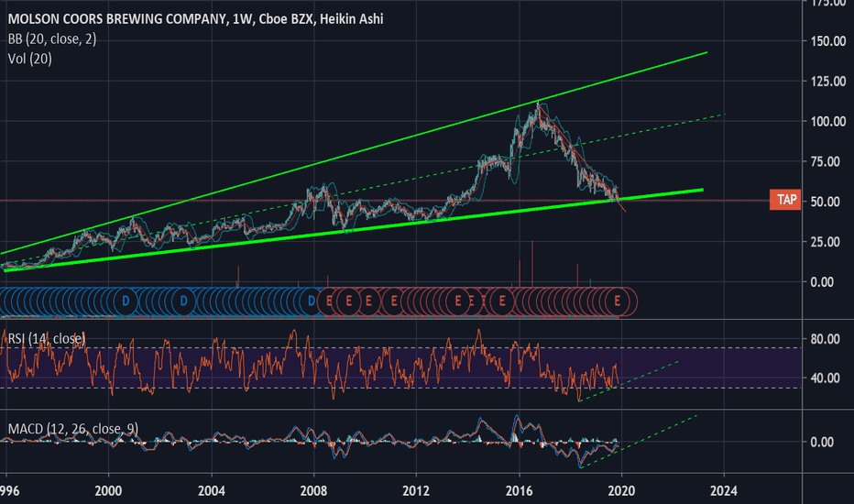The image size is (854, 504).
Task: Select the dashed green trendline in RSI pane
Action: (x=630, y=381)
